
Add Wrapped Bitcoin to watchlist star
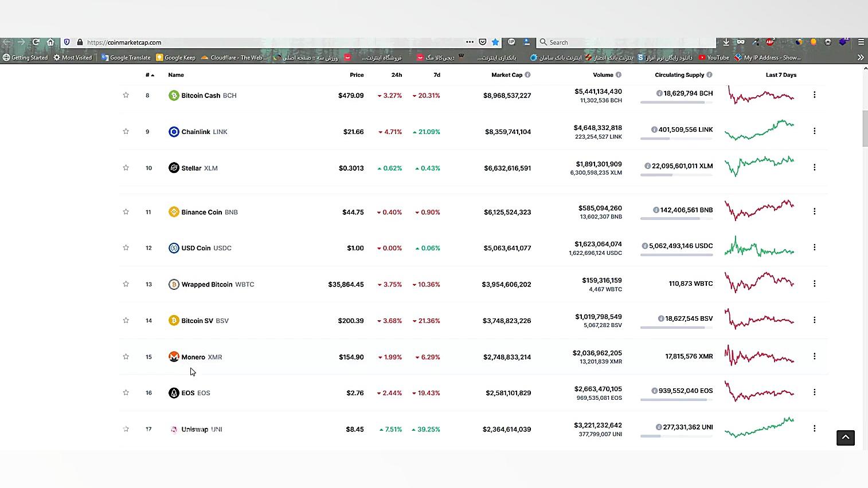[x=126, y=284]
